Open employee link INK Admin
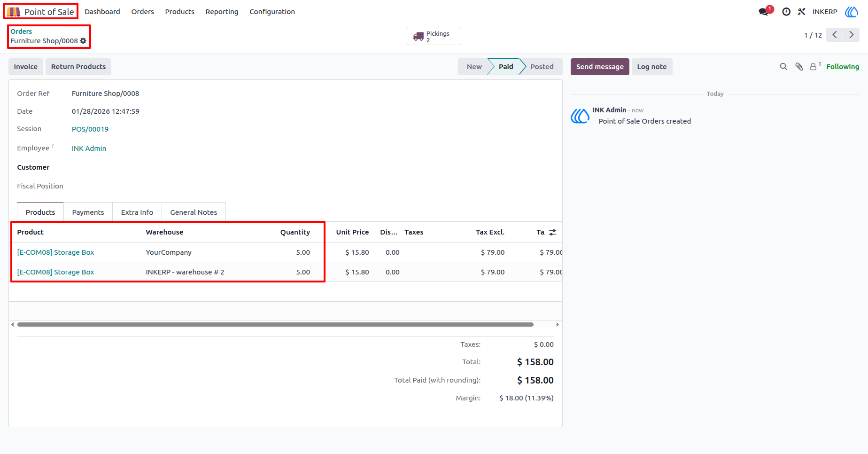 coord(89,149)
